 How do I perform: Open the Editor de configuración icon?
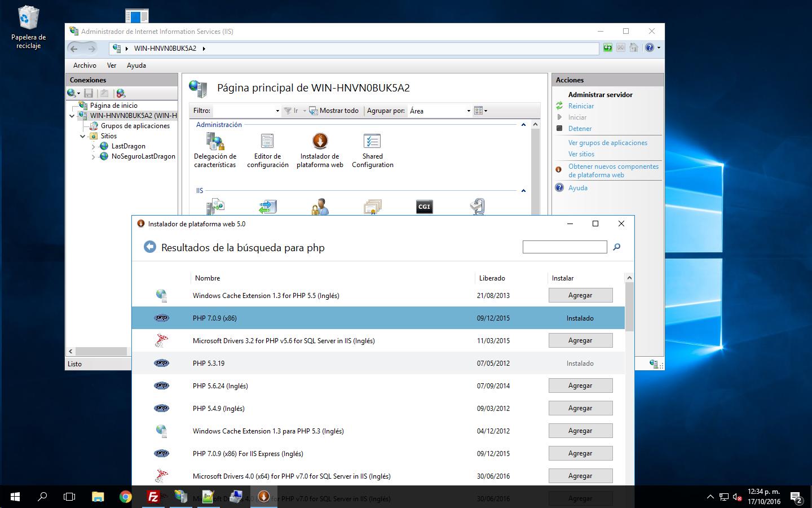pyautogui.click(x=267, y=142)
